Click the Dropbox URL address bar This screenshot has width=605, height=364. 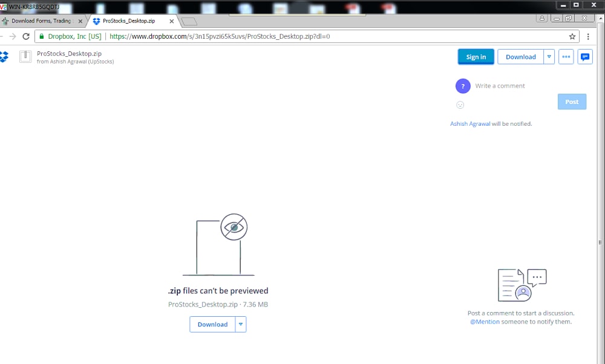click(307, 36)
